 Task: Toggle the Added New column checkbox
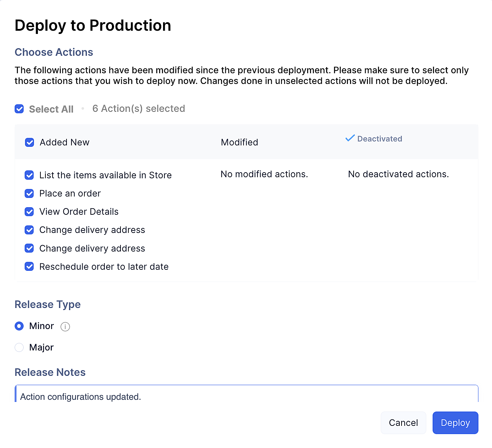tap(30, 143)
